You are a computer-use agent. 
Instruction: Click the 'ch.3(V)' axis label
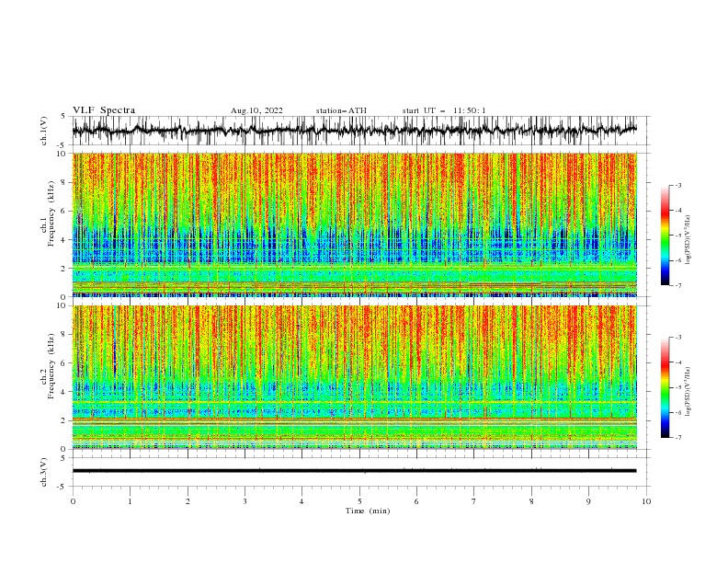[44, 472]
